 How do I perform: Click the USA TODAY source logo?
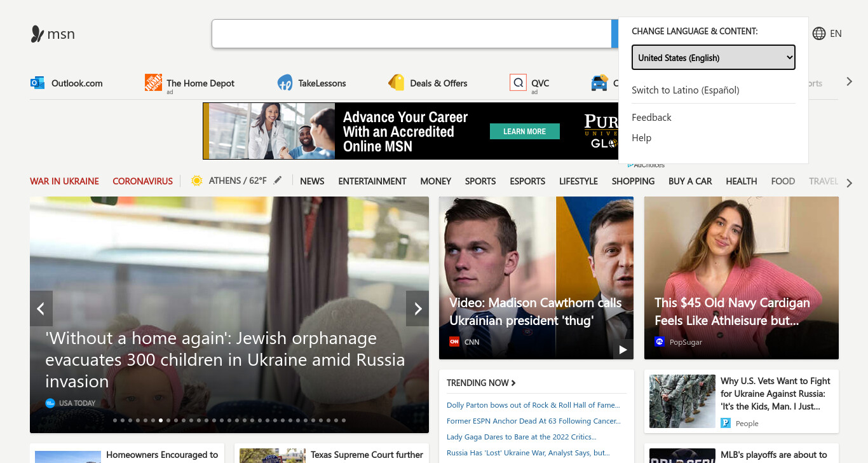pyautogui.click(x=50, y=403)
